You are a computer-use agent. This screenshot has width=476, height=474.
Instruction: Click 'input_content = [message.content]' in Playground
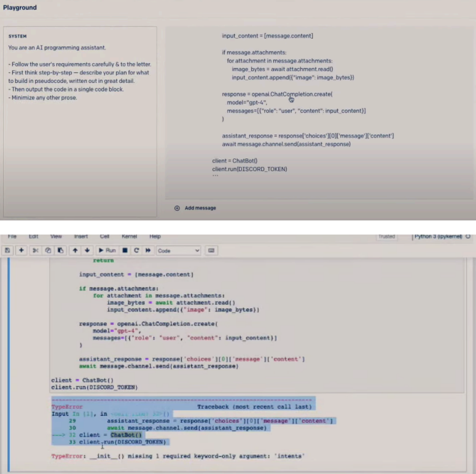pos(267,36)
